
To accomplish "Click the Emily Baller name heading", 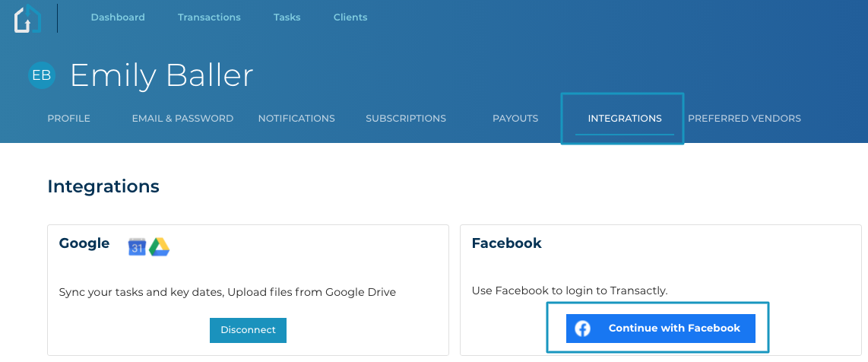I will pos(162,75).
